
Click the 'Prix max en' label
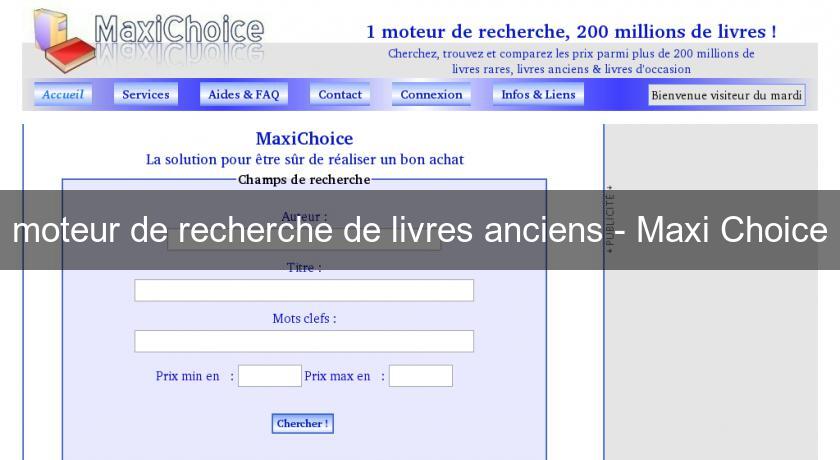pyautogui.click(x=338, y=376)
